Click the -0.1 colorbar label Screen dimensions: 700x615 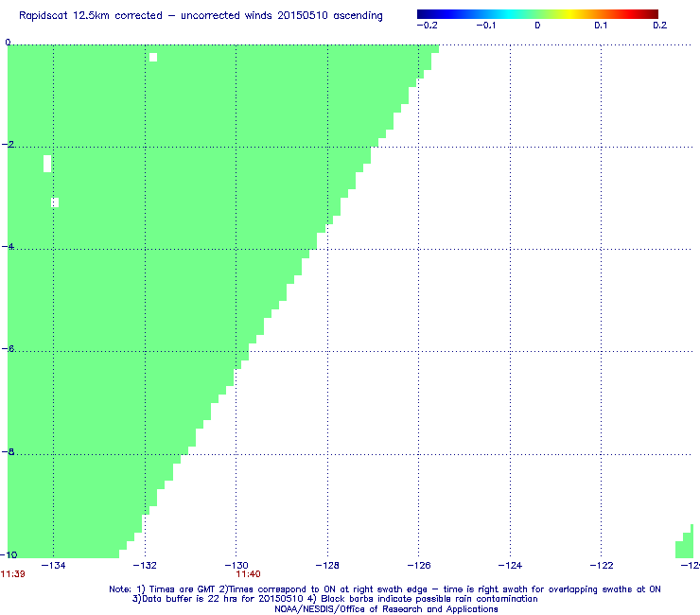pos(485,26)
